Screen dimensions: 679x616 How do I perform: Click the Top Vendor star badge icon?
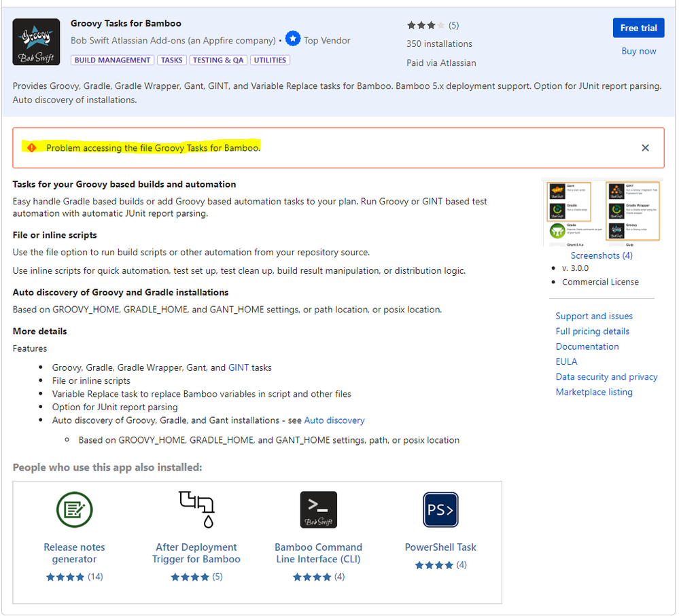coord(293,39)
